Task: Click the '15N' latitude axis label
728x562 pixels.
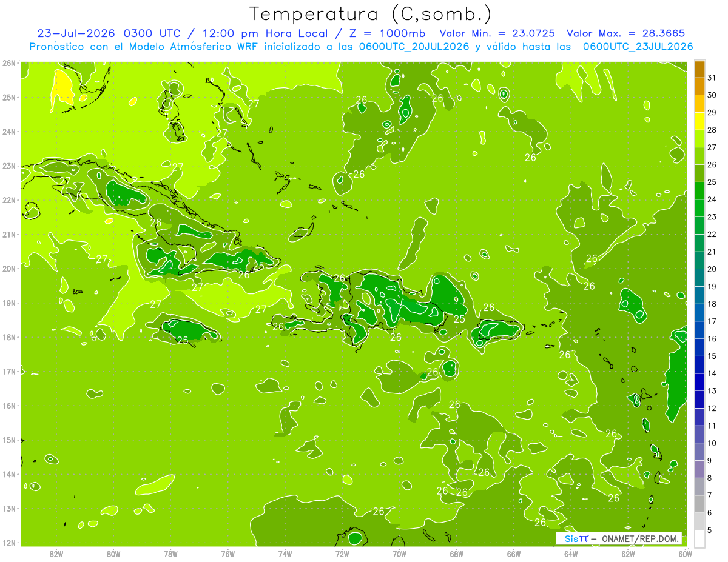Action: [x=8, y=440]
